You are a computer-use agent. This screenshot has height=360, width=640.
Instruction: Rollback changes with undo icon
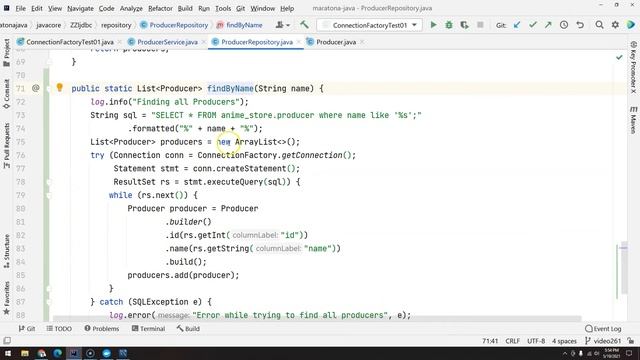pyautogui.click(x=580, y=25)
